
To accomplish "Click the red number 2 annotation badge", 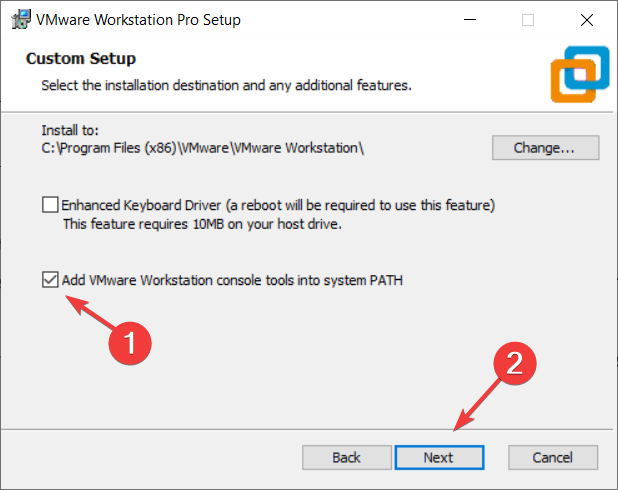I will coord(515,363).
